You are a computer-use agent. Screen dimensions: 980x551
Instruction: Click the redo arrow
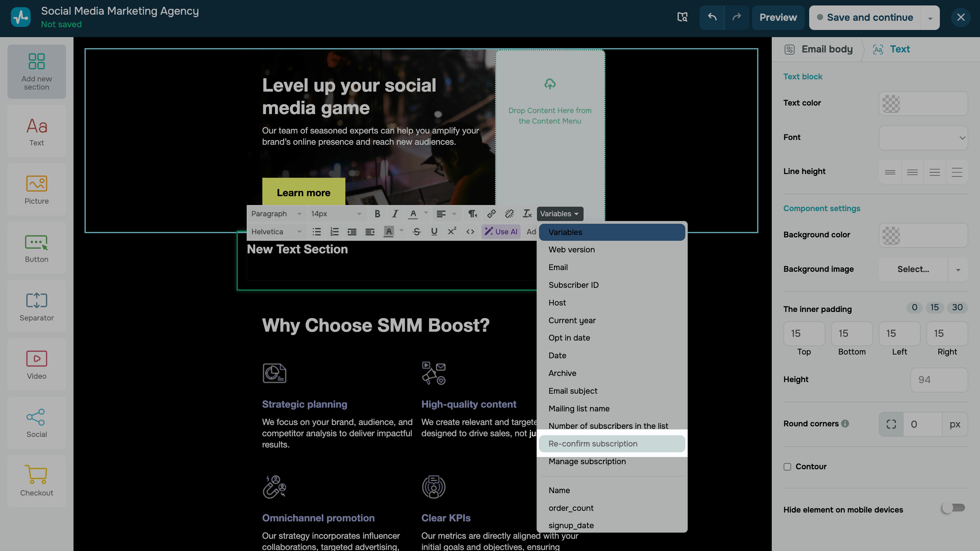tap(736, 17)
